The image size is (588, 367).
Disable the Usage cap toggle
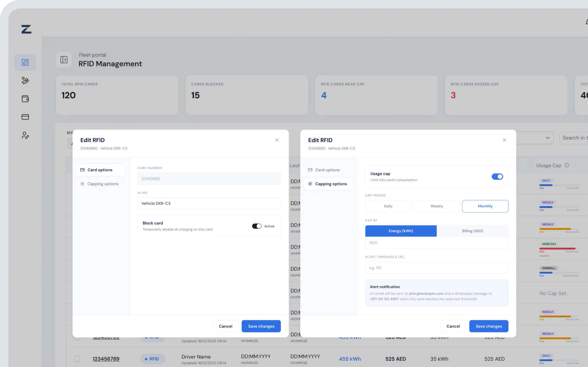497,176
